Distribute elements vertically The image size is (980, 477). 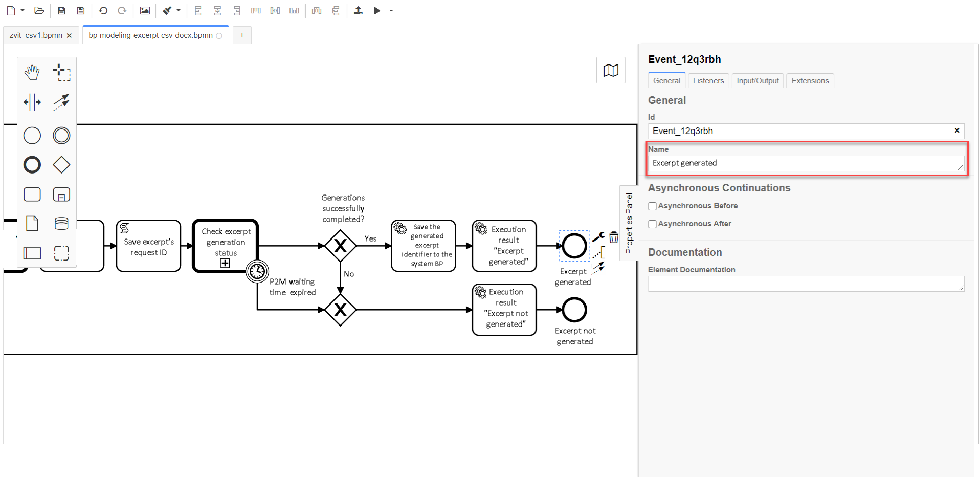click(336, 10)
